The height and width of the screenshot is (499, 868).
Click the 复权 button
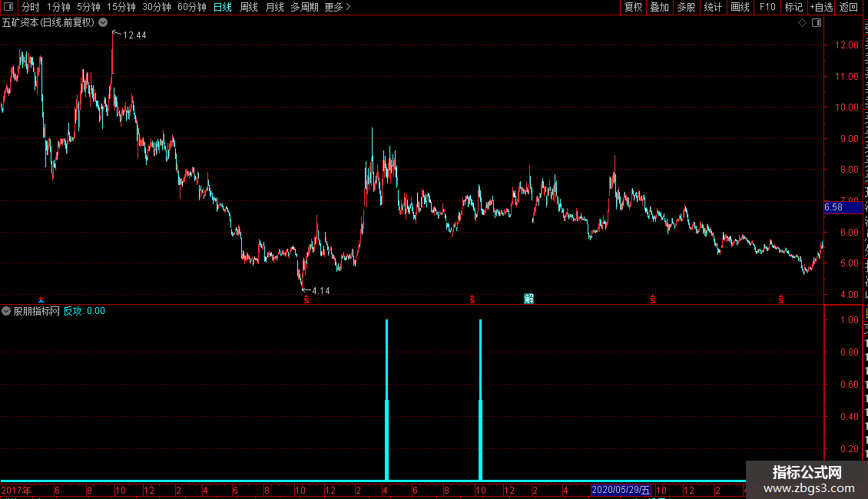tap(633, 7)
